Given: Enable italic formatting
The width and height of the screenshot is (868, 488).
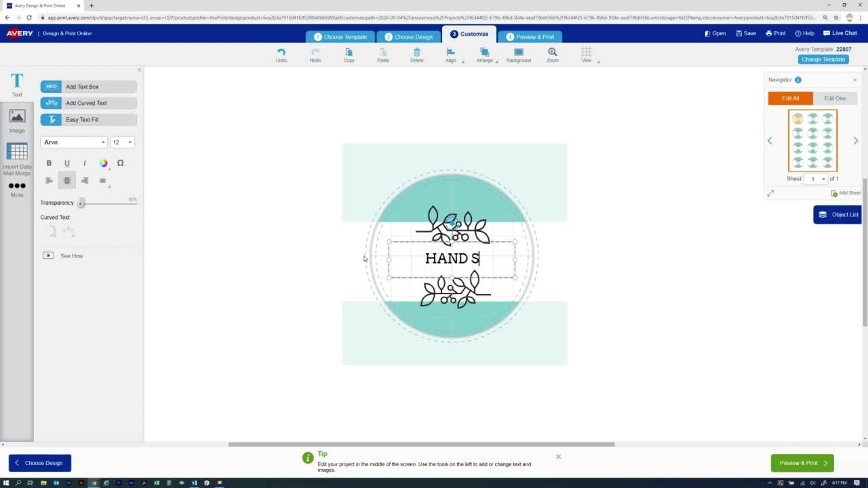Looking at the screenshot, I should tap(84, 163).
